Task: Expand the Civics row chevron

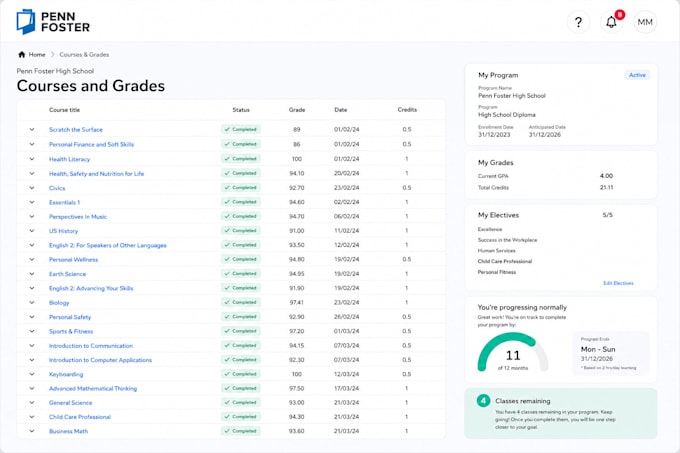Action: pyautogui.click(x=32, y=188)
